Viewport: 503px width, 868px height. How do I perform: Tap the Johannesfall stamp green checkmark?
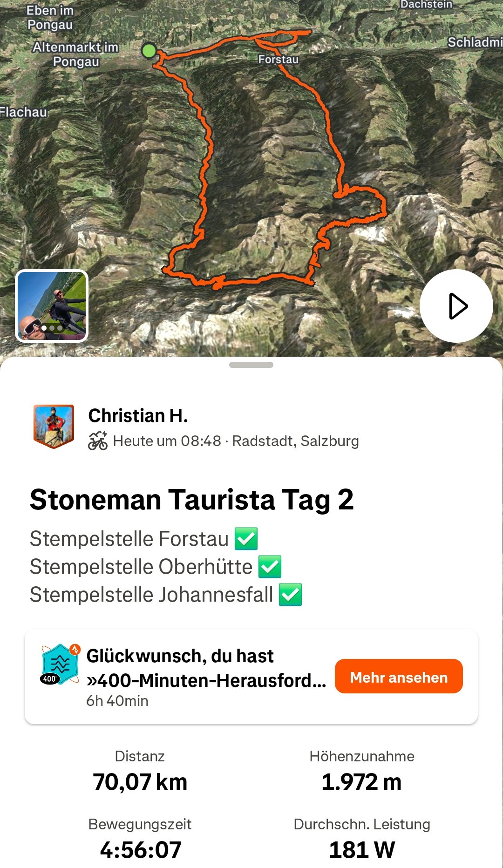[290, 595]
